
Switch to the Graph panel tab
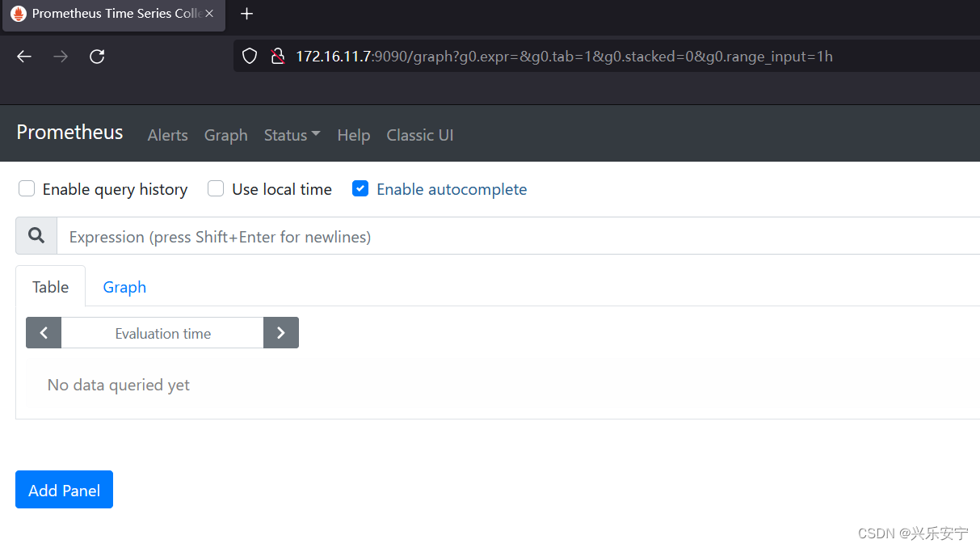point(124,287)
